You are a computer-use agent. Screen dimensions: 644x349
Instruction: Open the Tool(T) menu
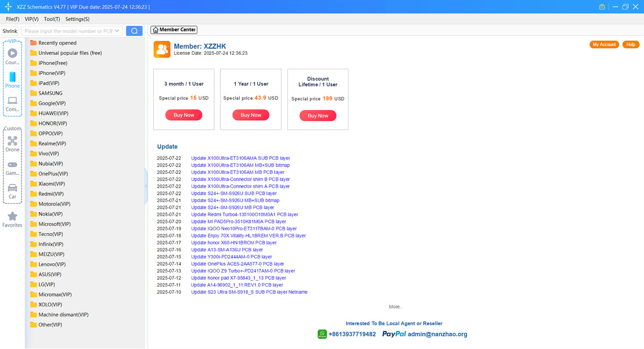pos(52,19)
